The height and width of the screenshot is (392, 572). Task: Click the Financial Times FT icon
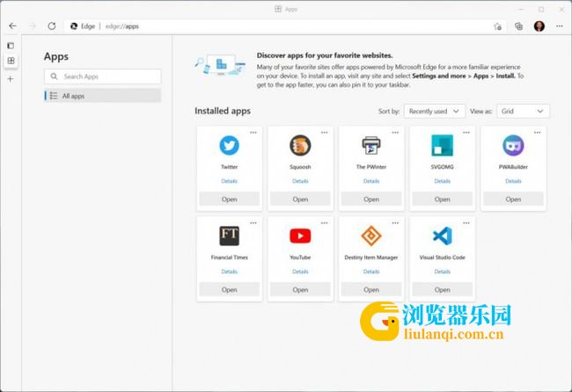[229, 236]
